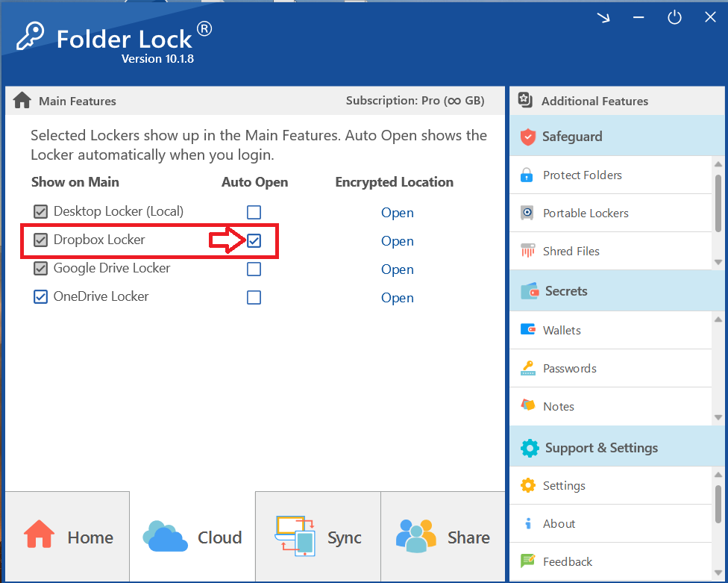Disable Desktop Locker on Main Features
This screenshot has height=583, width=728.
click(x=40, y=211)
